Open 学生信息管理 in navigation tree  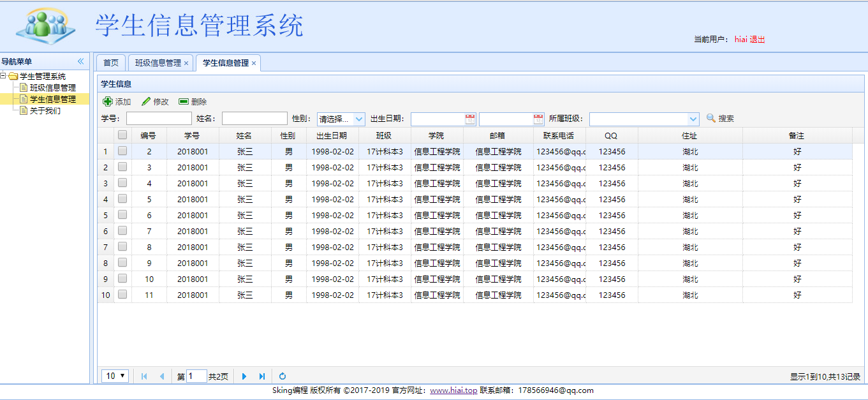pyautogui.click(x=53, y=100)
